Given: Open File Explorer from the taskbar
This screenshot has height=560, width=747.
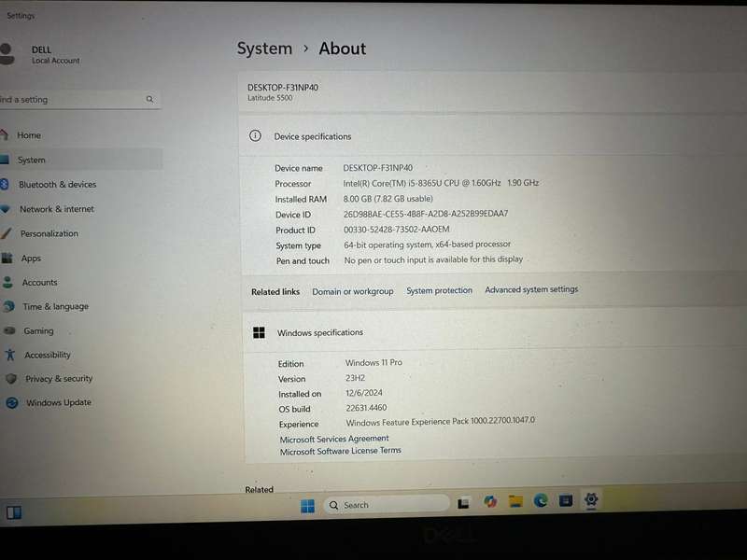Looking at the screenshot, I should pyautogui.click(x=515, y=501).
